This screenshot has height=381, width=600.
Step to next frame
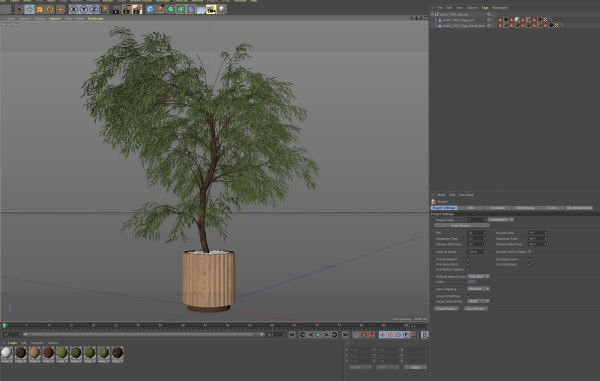[x=326, y=335]
